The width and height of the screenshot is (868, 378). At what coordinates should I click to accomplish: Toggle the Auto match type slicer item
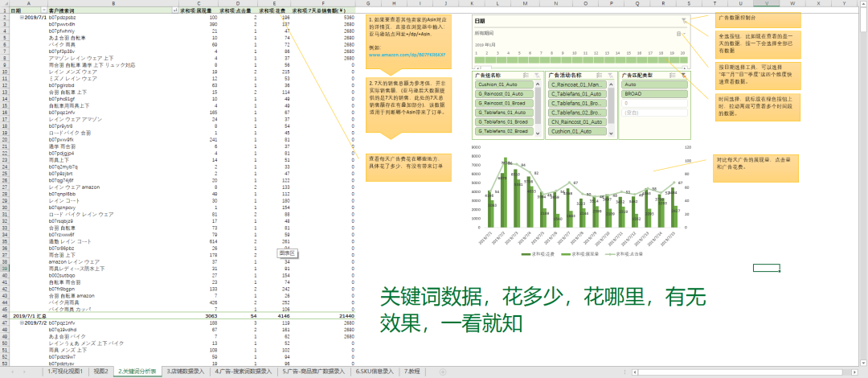pyautogui.click(x=653, y=84)
